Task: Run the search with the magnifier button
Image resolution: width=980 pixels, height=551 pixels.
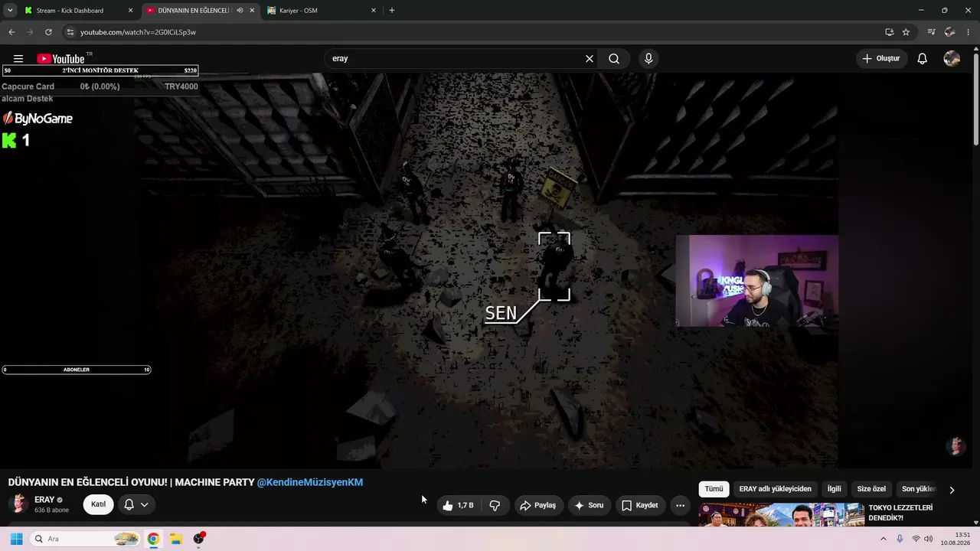Action: [614, 59]
